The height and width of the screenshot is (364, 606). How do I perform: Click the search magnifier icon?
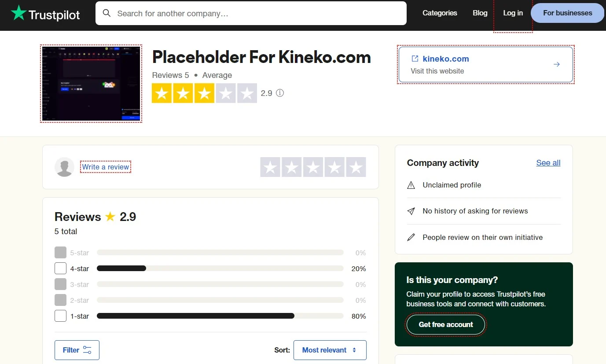pos(107,13)
